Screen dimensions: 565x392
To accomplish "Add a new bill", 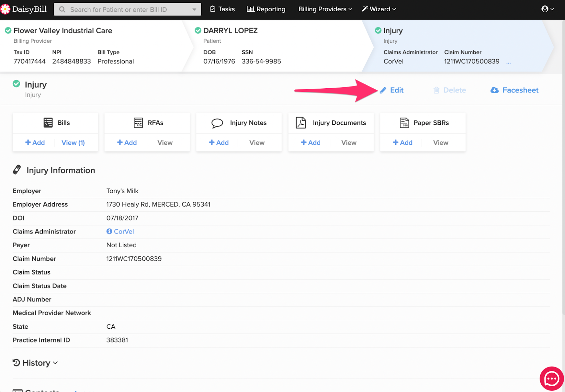I will pos(35,143).
